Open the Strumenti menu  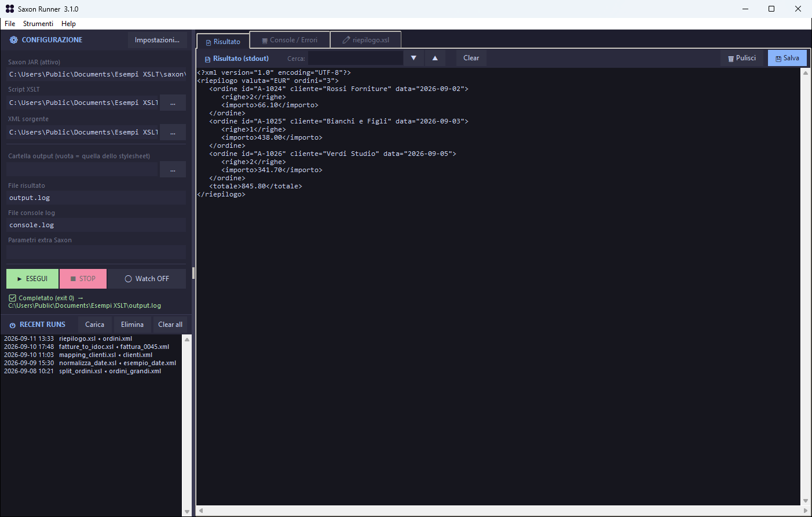(38, 24)
